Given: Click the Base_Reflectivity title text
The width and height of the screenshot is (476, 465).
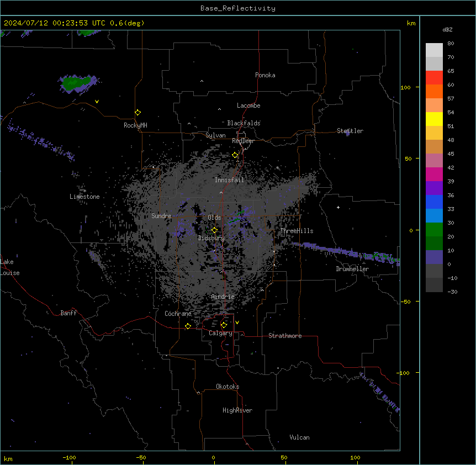Looking at the screenshot, I should tap(237, 8).
